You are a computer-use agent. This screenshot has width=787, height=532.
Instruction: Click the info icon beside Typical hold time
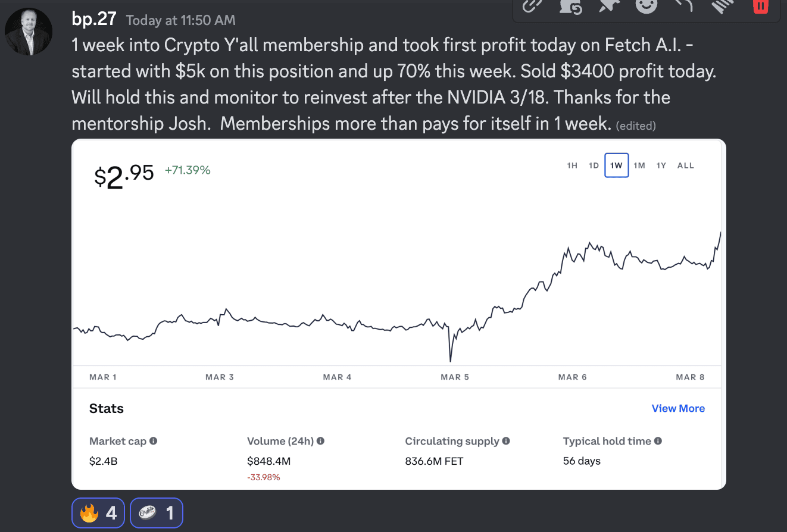(658, 441)
